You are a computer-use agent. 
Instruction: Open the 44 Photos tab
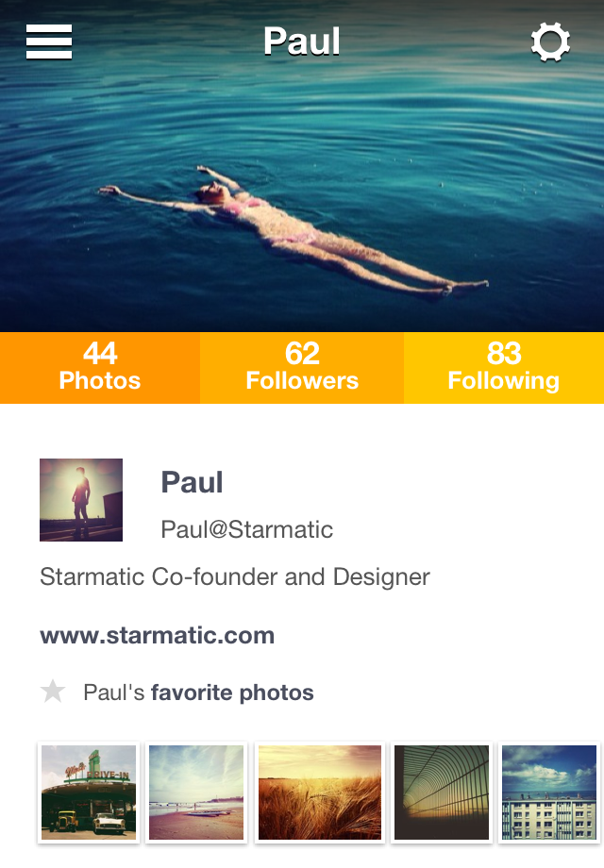click(x=100, y=368)
